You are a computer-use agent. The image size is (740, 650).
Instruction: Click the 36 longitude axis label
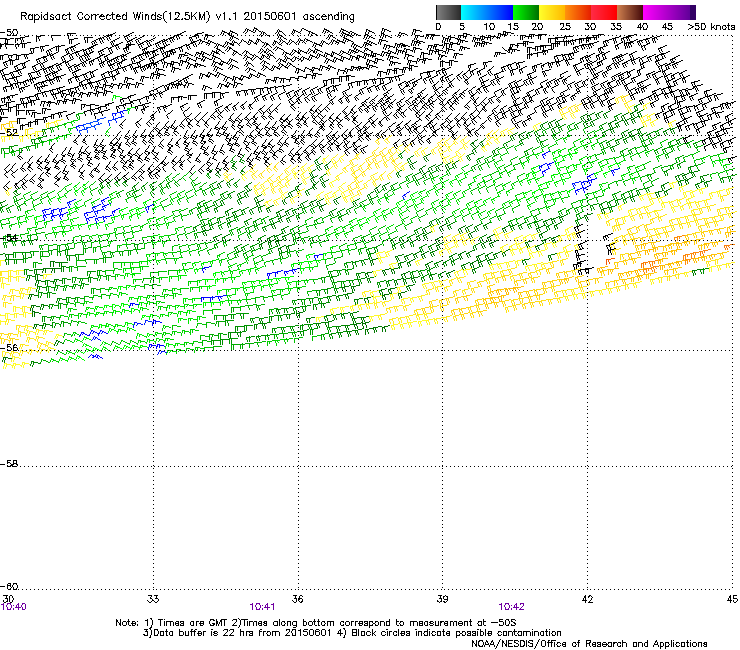click(297, 599)
